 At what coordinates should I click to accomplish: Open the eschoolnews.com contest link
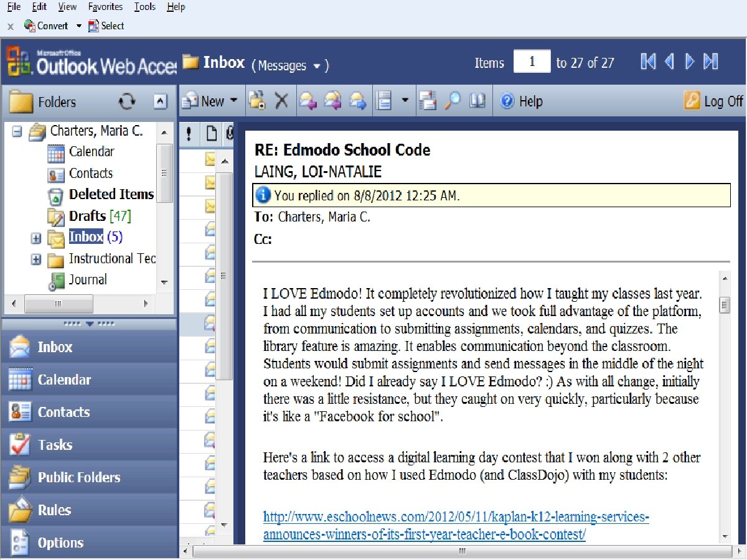pyautogui.click(x=456, y=526)
